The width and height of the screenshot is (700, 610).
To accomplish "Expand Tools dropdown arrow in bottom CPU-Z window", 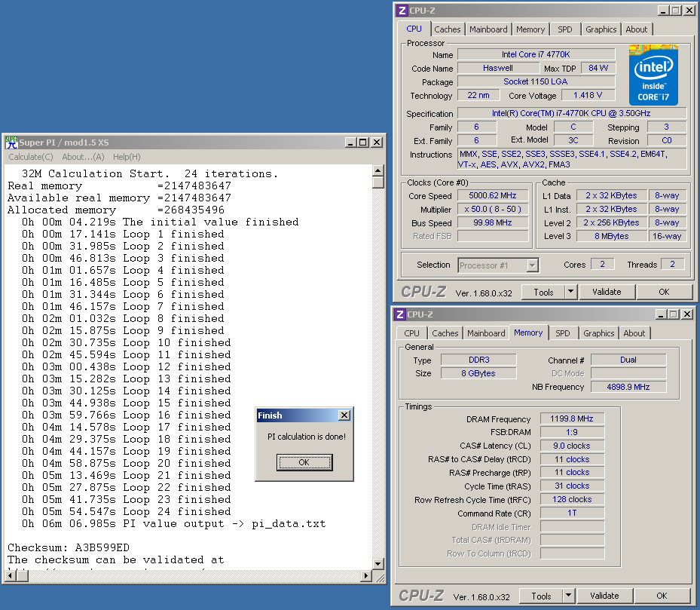I will click(x=569, y=596).
